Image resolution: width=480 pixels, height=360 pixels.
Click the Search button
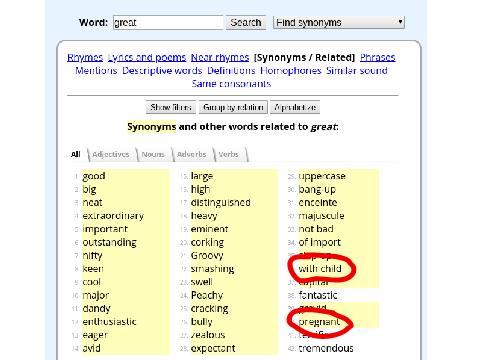[246, 23]
